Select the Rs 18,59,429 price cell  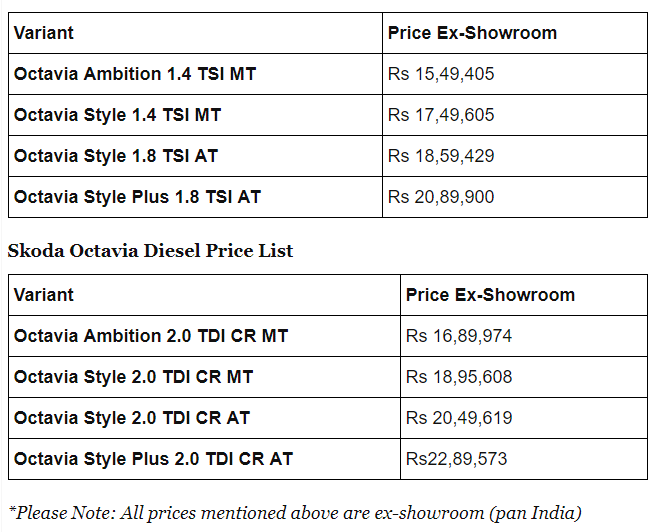click(x=441, y=156)
